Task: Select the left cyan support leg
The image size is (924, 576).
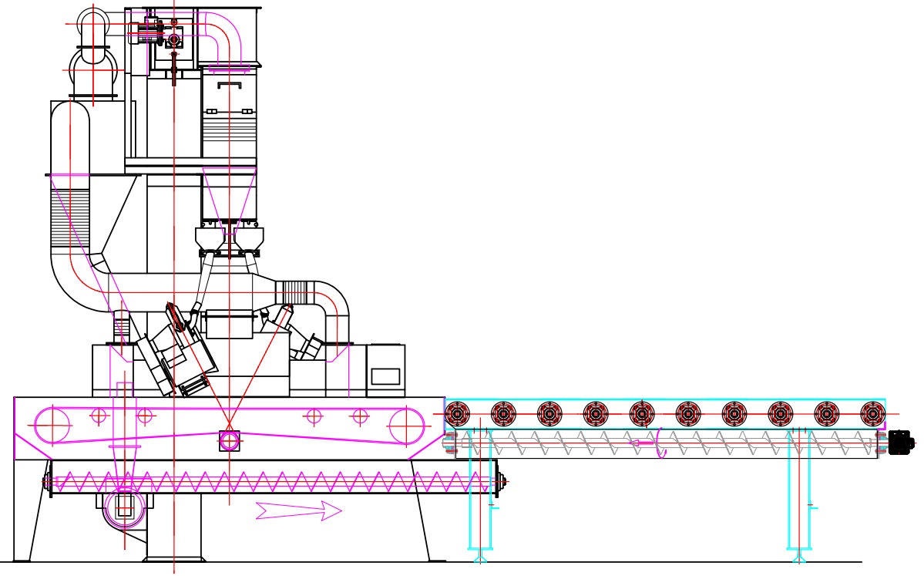Action: [480, 493]
